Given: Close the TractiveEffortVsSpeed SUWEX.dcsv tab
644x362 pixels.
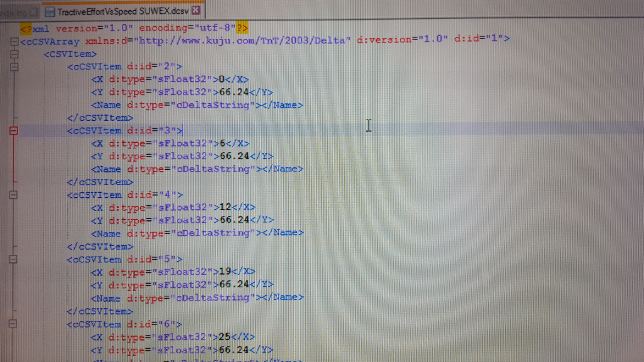Looking at the screenshot, I should tap(196, 10).
